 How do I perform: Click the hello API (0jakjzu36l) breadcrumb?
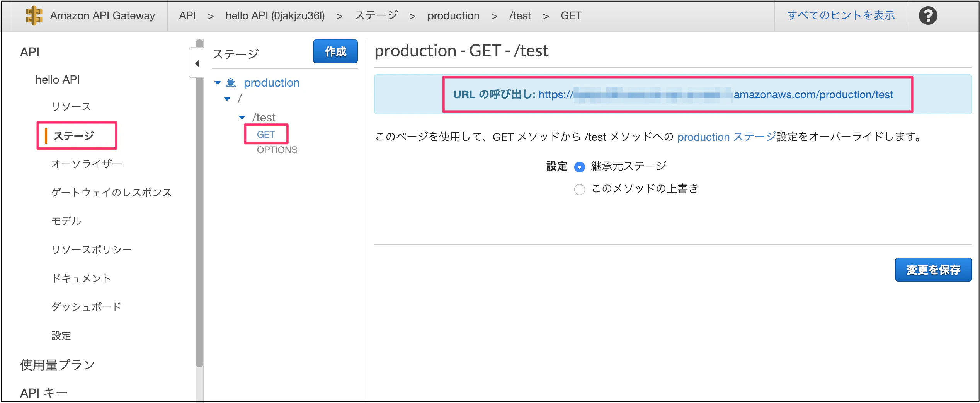275,15
